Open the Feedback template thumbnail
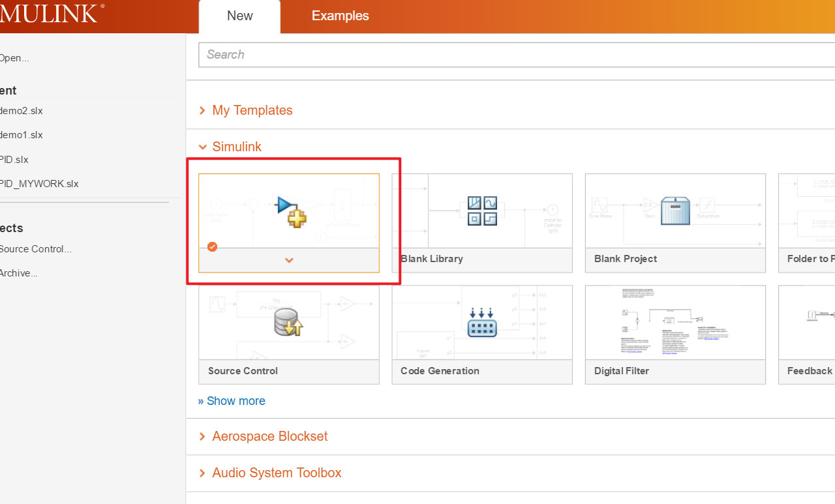 pyautogui.click(x=806, y=322)
